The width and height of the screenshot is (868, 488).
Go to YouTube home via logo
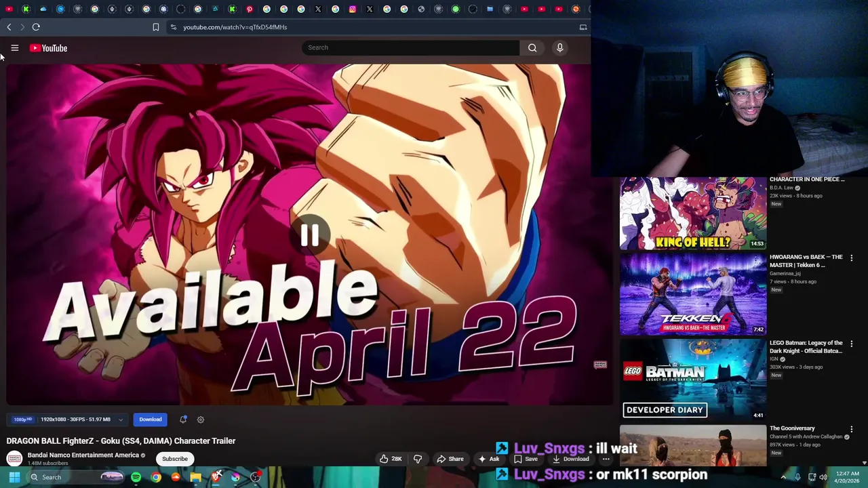coord(48,48)
